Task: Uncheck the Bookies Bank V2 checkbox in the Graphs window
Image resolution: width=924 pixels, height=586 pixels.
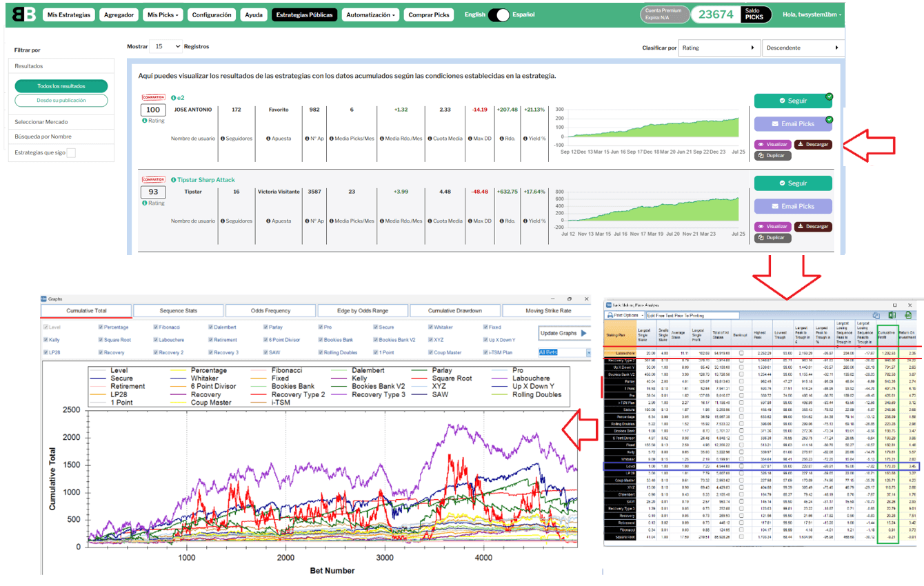Action: coord(376,340)
